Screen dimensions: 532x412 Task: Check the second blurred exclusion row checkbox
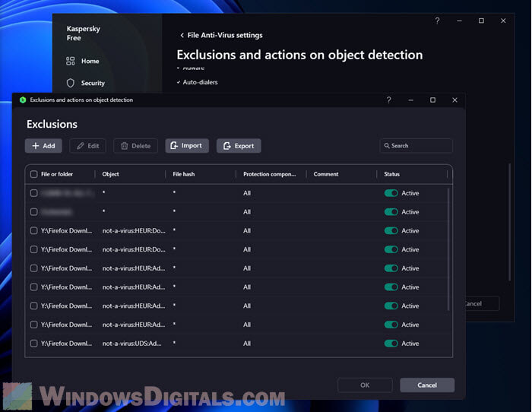(33, 212)
